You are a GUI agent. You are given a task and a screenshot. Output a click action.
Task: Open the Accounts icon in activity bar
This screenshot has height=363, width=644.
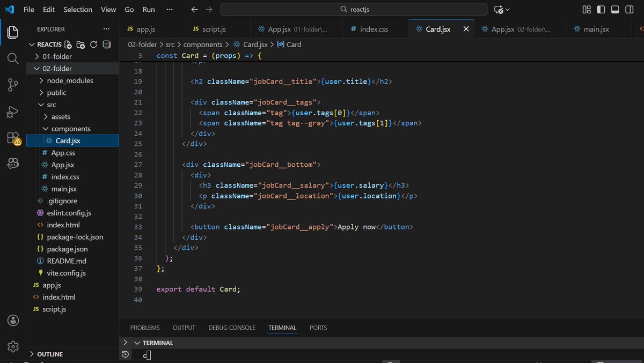[13, 320]
